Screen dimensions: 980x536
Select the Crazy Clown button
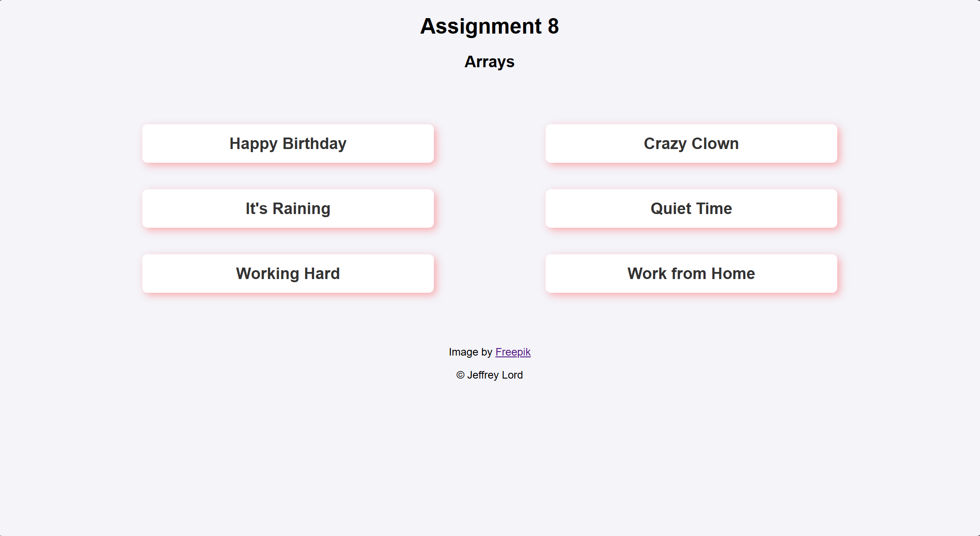click(x=691, y=143)
